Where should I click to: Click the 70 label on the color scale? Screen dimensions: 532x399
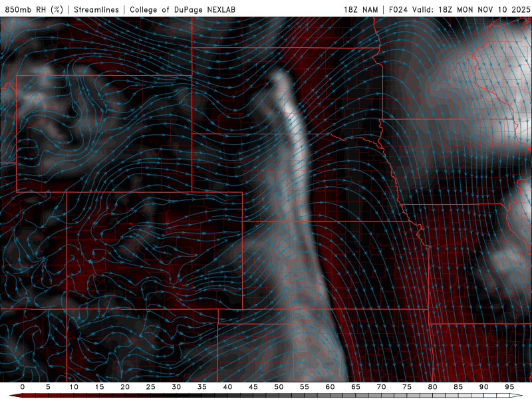pyautogui.click(x=381, y=387)
